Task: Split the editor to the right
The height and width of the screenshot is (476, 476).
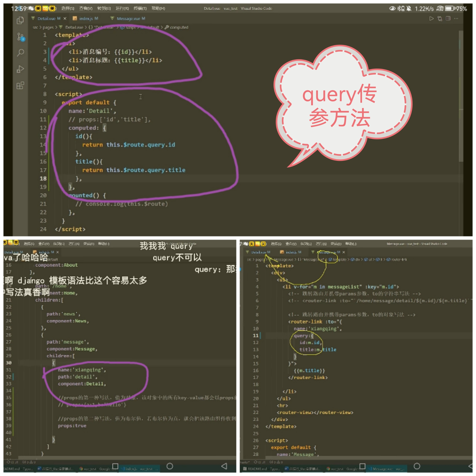Action: [x=448, y=19]
